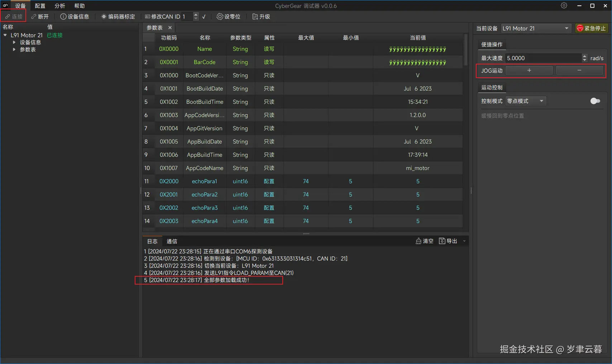Click the connect (连接) toolbar button

point(14,16)
